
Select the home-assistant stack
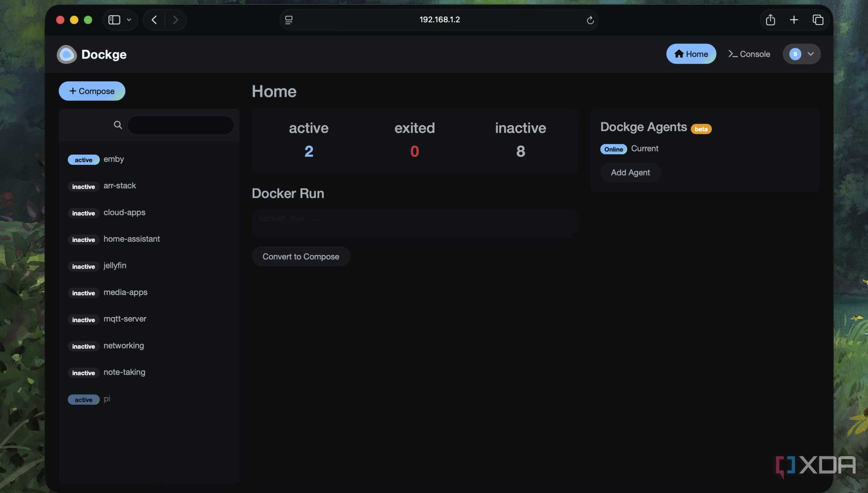point(149,239)
